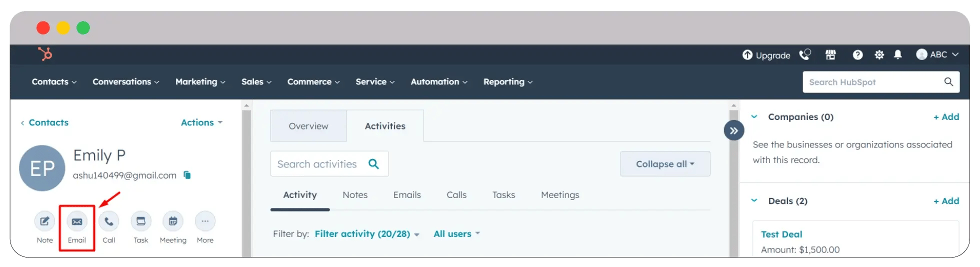
Task: Open the marketplace icon
Action: (830, 54)
